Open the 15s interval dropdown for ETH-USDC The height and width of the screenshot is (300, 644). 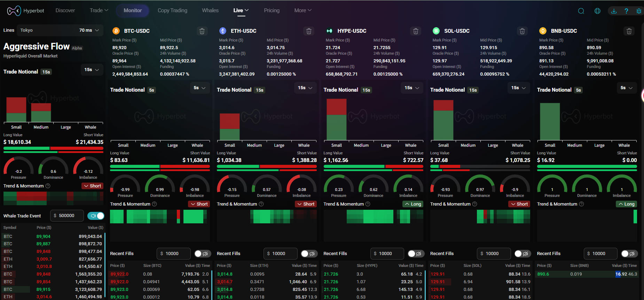point(305,88)
